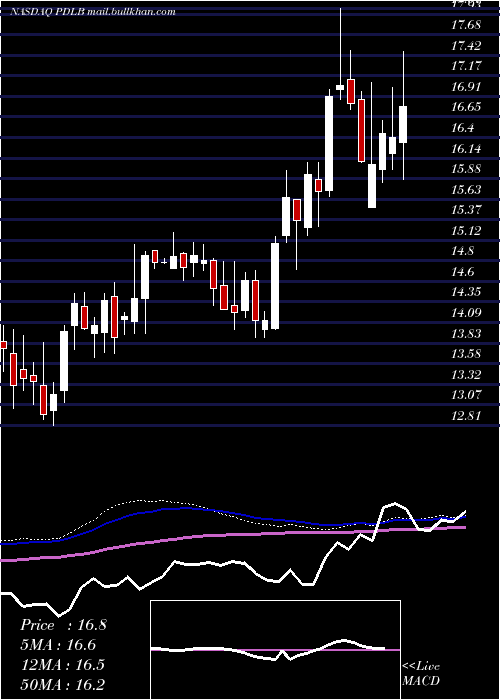The height and width of the screenshot is (700, 500).
Task: Click the 12MA : 16.5 readout
Action: [x=62, y=665]
